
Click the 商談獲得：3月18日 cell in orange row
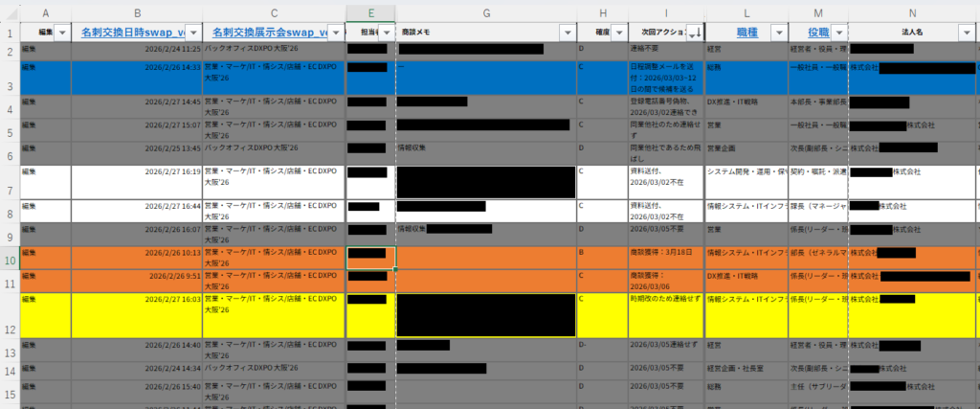tap(664, 253)
